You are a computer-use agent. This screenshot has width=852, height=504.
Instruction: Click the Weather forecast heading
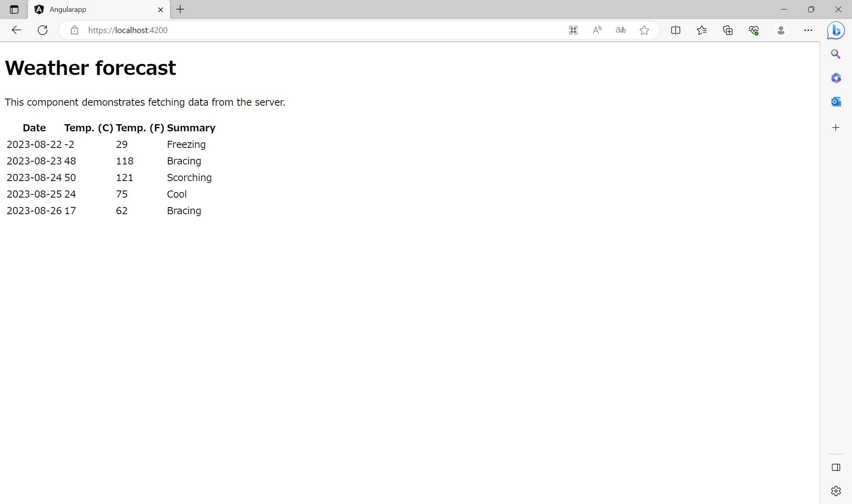tap(90, 68)
